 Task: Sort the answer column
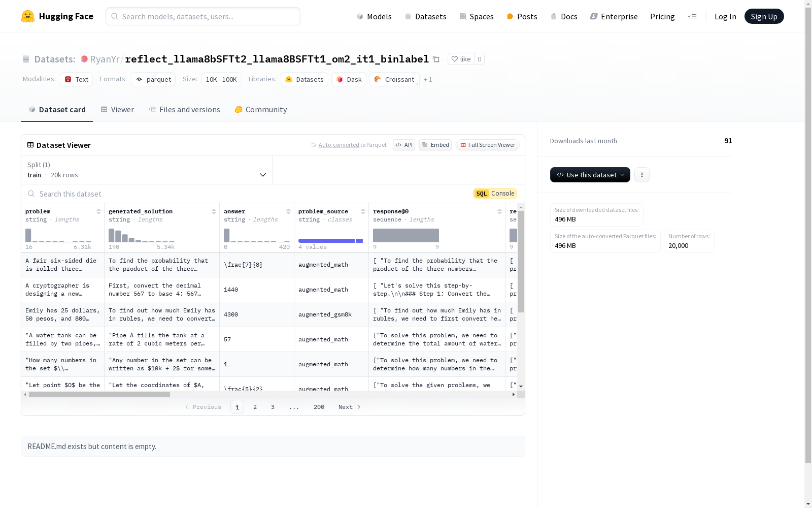coord(288,211)
